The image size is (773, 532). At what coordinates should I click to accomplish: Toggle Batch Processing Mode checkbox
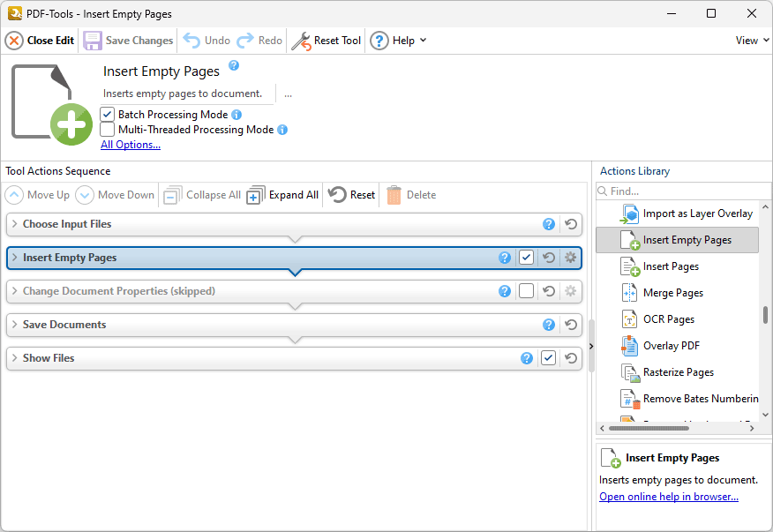[x=108, y=115]
